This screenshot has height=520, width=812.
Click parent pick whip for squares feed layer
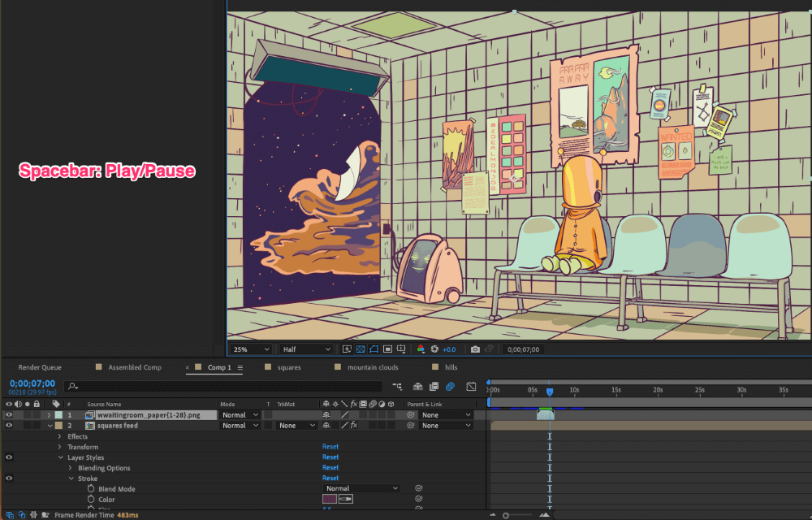point(411,425)
